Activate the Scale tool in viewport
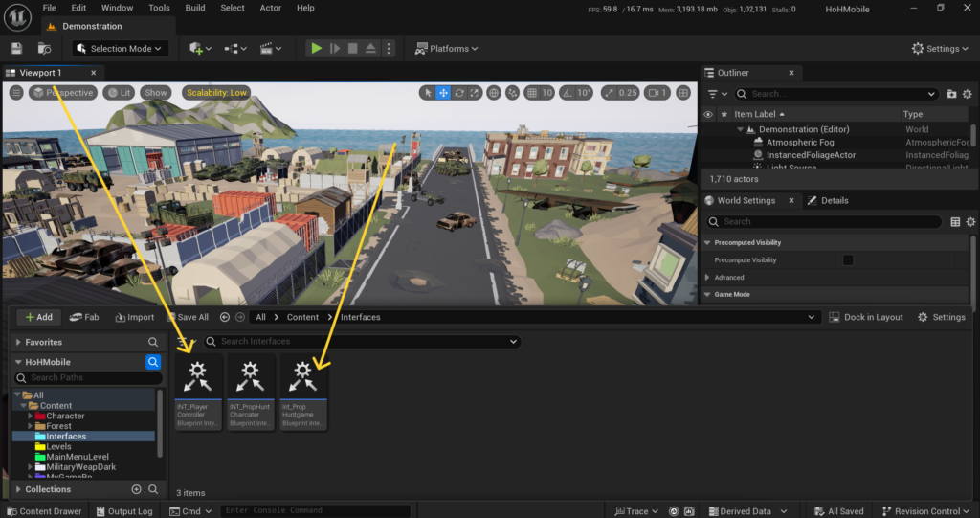Screen dimensions: 980x518 tap(475, 93)
